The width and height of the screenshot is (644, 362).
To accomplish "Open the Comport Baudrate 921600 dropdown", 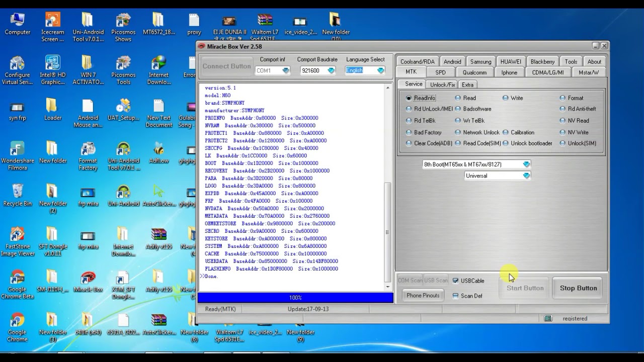I will tap(317, 70).
